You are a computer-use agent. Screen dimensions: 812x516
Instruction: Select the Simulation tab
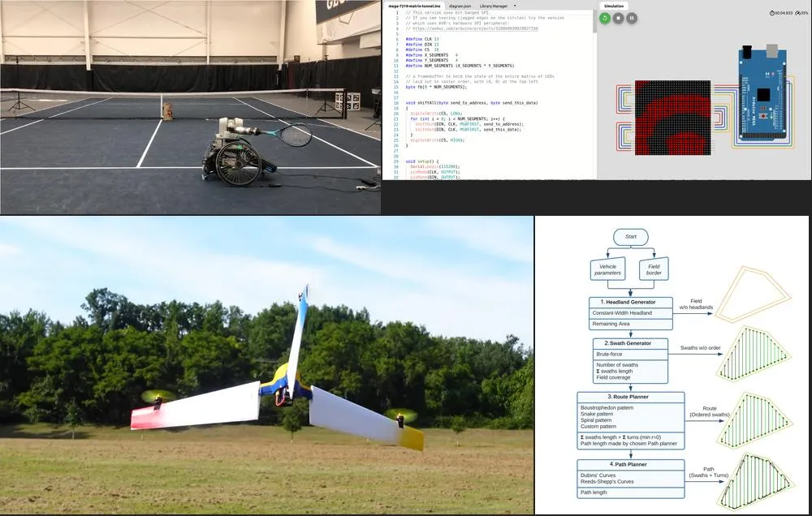pos(614,6)
